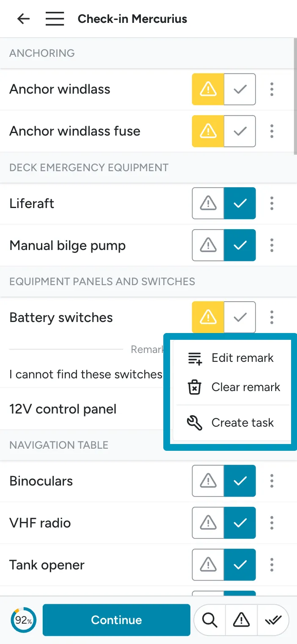Tap the bottom bar warning triangle icon
297x644 pixels.
pos(242,620)
